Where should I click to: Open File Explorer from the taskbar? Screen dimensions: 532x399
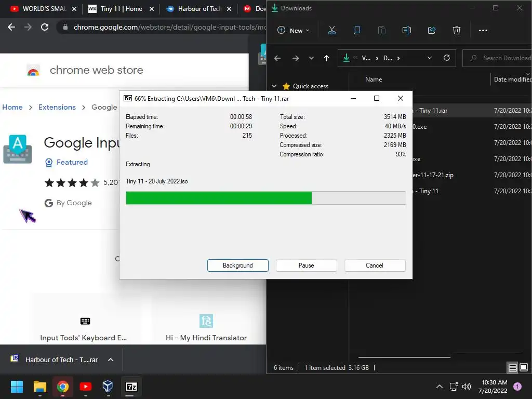point(39,387)
